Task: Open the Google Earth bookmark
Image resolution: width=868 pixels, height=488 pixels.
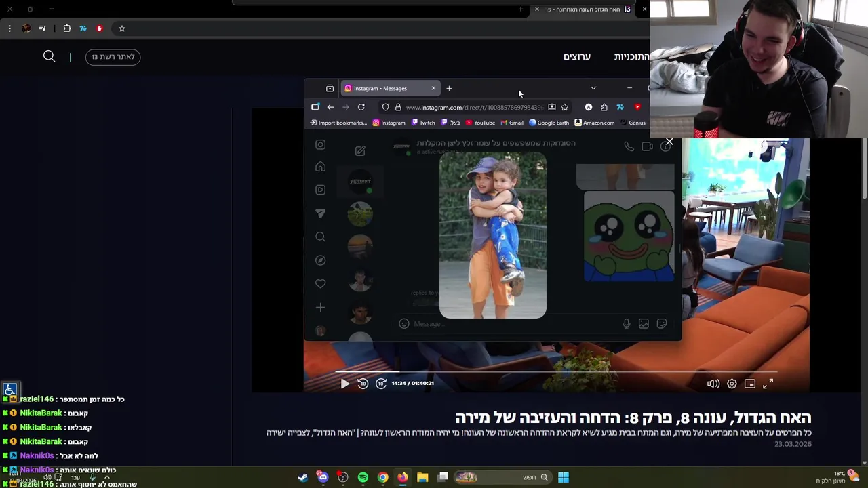Action: [x=549, y=123]
